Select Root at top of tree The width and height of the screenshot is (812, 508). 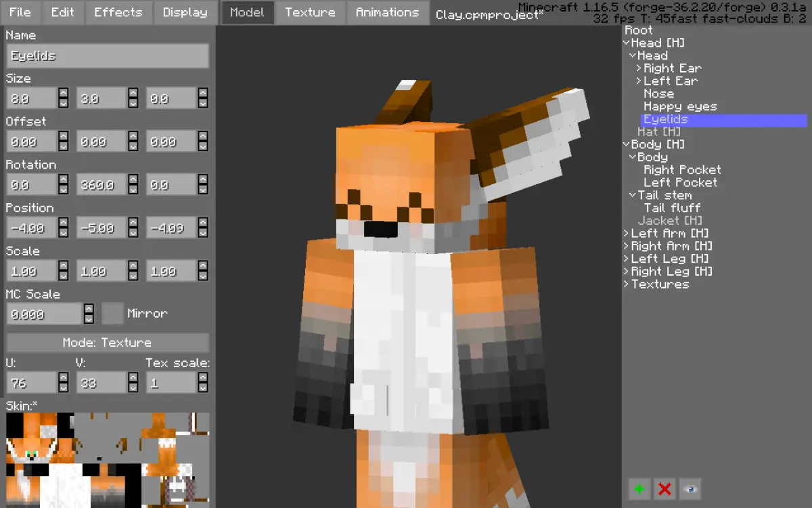tap(639, 30)
